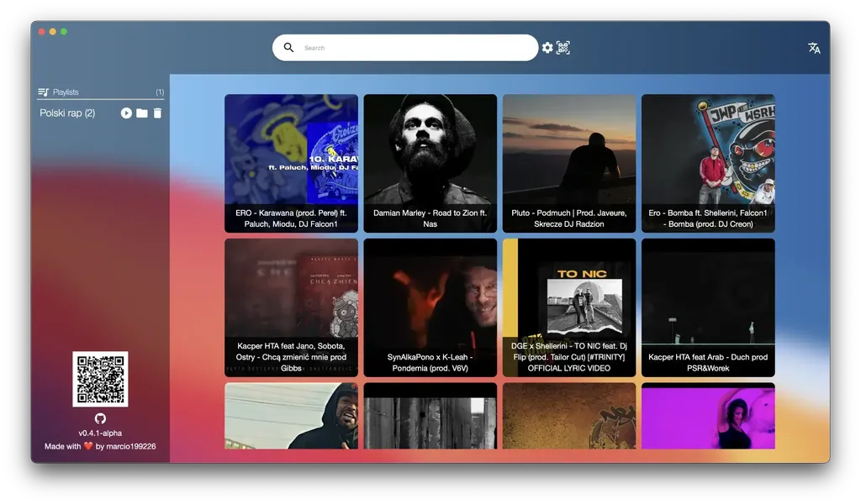Open the Polski rap playlist folder icon
Screen dimensions: 861x504
click(x=142, y=113)
